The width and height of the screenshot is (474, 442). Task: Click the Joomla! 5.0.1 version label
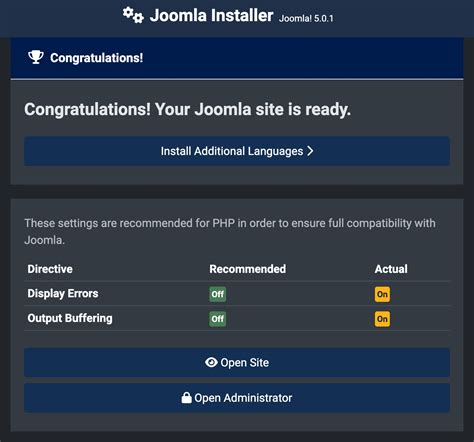point(306,18)
